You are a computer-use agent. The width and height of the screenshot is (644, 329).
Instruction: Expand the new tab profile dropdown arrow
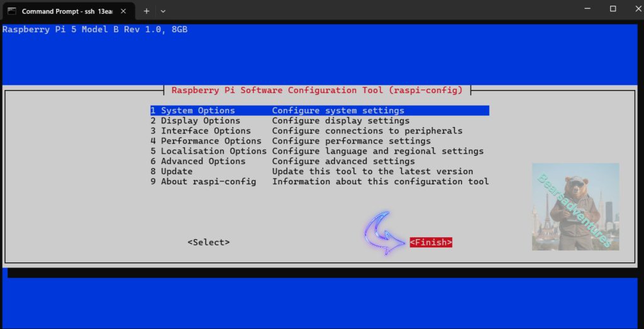(163, 11)
